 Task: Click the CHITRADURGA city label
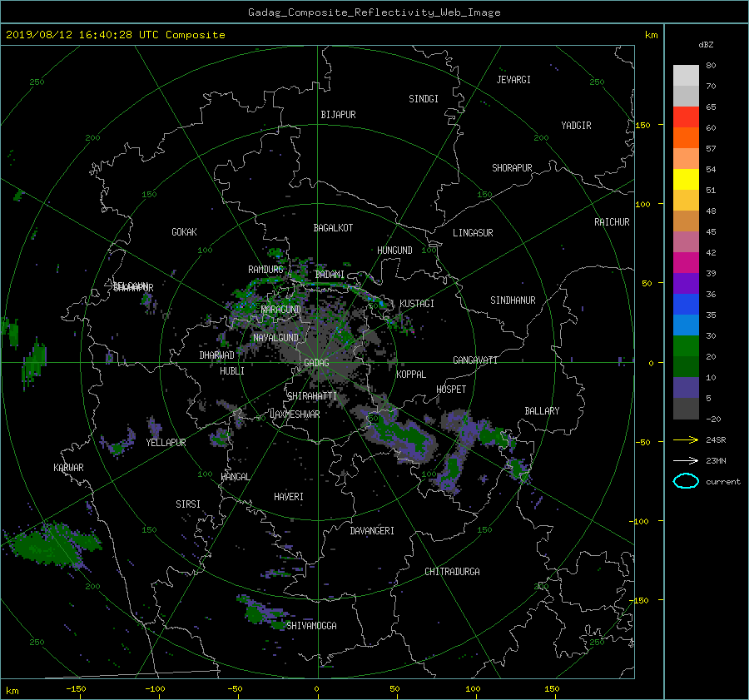[x=452, y=572]
